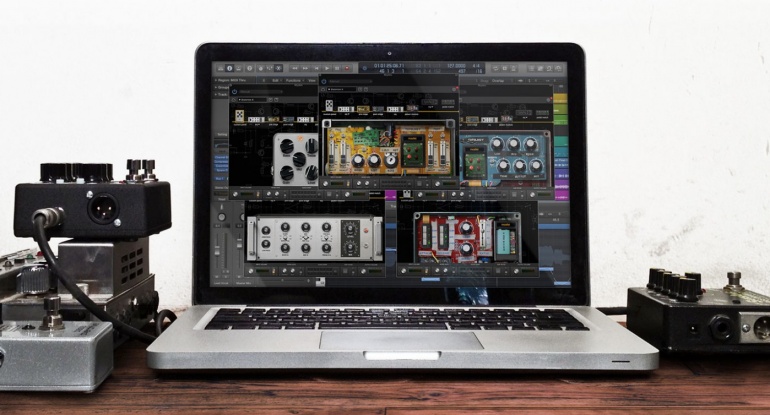Viewport: 770px width, 415px height.
Task: Click the Rewind transport button
Action: [x=295, y=68]
